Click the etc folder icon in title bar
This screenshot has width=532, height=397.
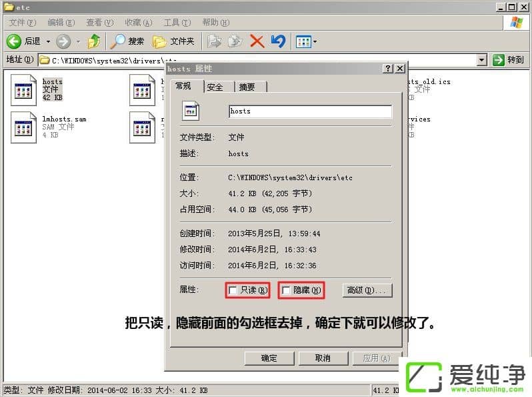pos(9,7)
